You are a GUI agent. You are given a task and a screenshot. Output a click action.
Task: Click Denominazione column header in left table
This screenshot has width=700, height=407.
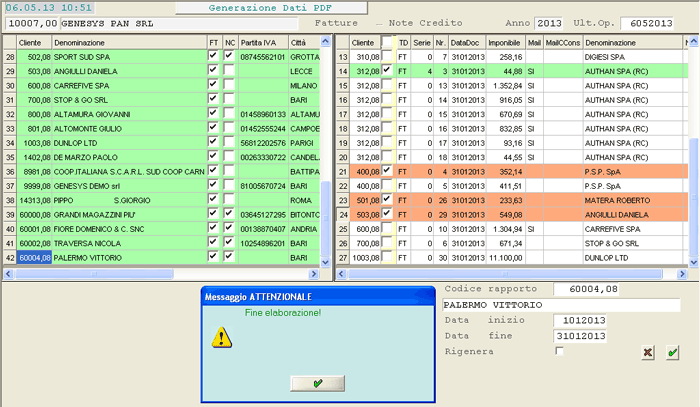pyautogui.click(x=129, y=43)
